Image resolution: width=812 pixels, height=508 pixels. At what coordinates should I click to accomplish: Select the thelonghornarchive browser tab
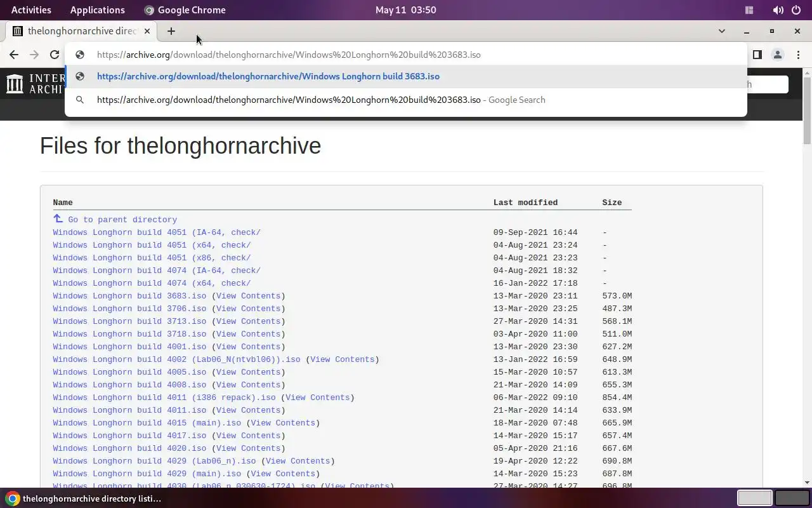pyautogui.click(x=81, y=31)
